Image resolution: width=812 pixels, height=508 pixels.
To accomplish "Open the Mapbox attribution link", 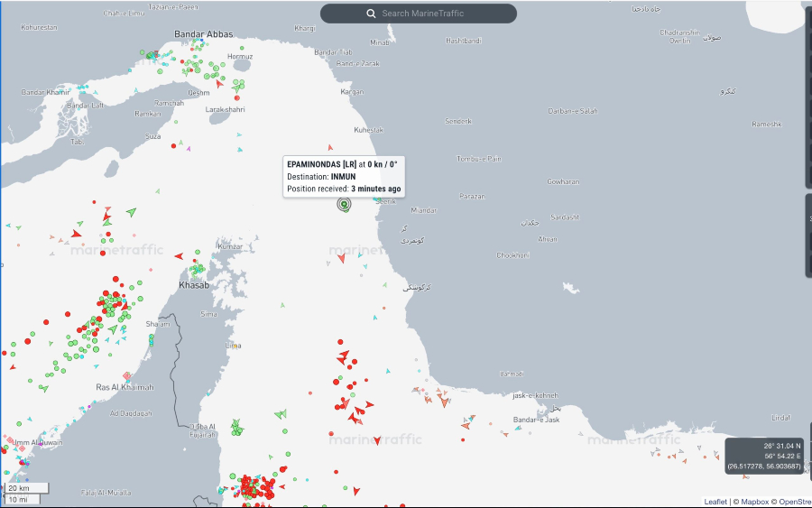I will [x=752, y=501].
